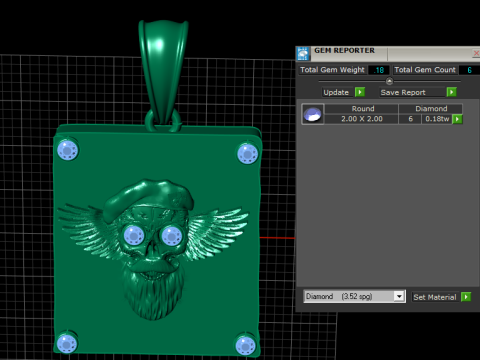Viewport: 480px width, 360px height.
Task: Click the slider handle below Total Gem Weight
Action: tap(389, 81)
